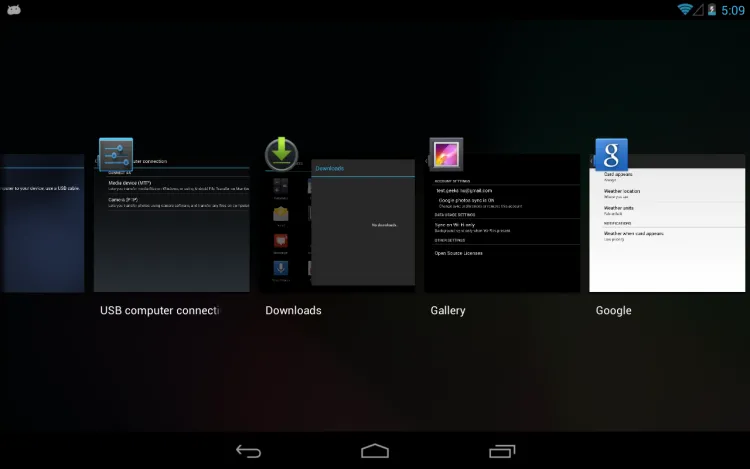Screen dimensions: 750x469
Task: Open the Wi-Fi status icon
Action: click(684, 9)
